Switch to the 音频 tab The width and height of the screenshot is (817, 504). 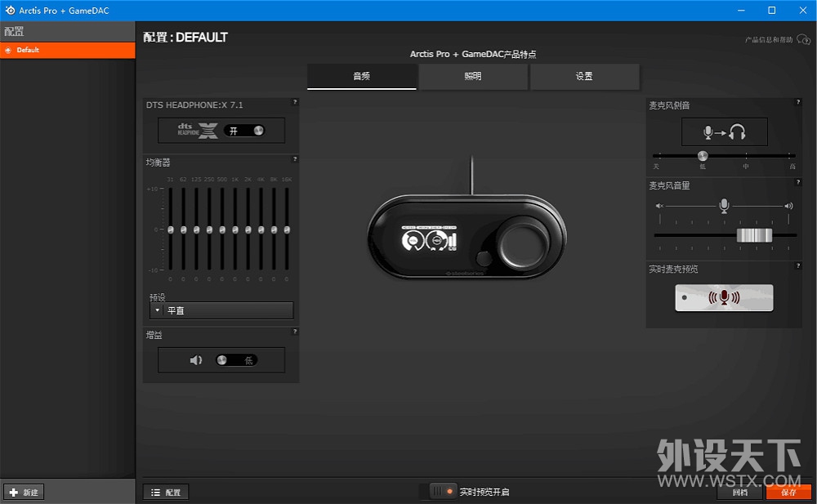click(x=362, y=76)
